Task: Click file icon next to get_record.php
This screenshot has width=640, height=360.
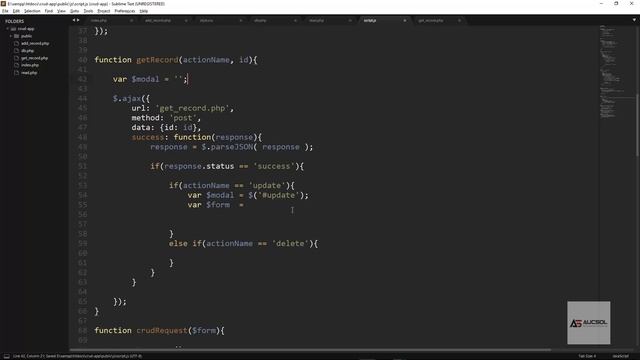Action: pyautogui.click(x=17, y=58)
